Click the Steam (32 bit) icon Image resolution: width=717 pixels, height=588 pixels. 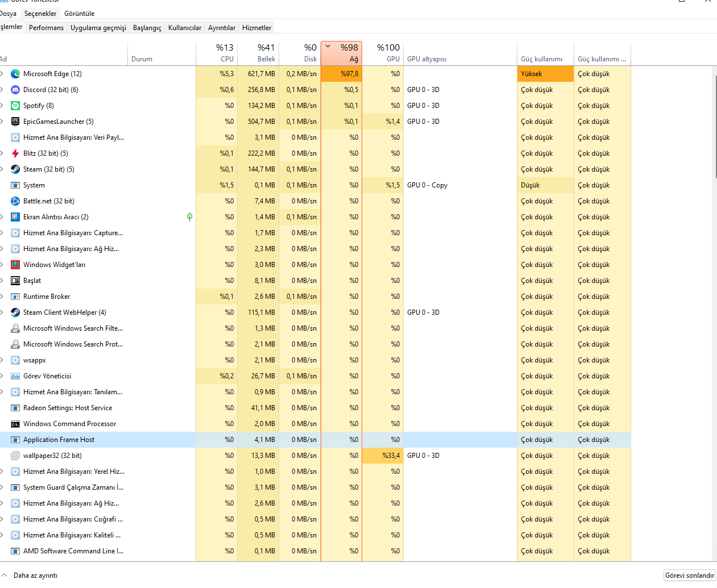[x=15, y=169]
